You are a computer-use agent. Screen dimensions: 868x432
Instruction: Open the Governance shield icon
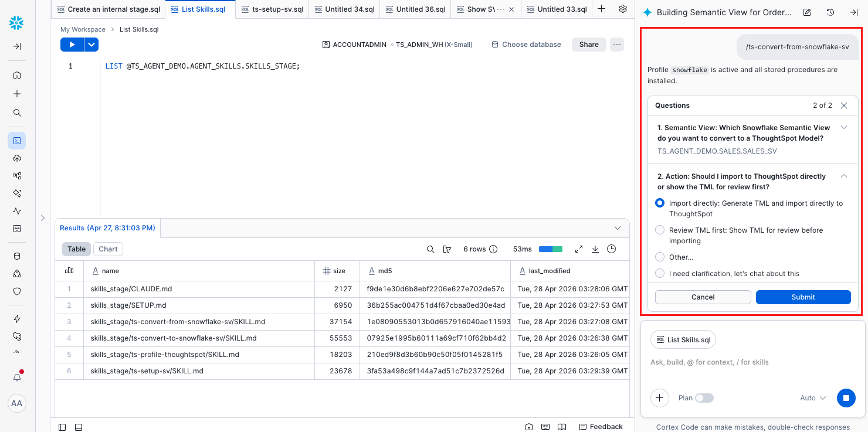pos(17,291)
